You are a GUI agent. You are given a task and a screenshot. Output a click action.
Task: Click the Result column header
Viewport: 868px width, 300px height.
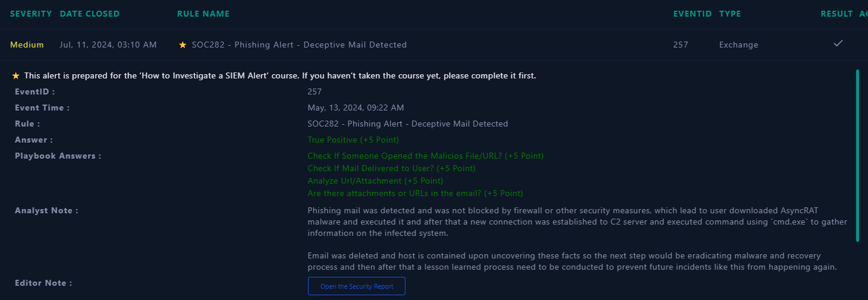point(837,14)
